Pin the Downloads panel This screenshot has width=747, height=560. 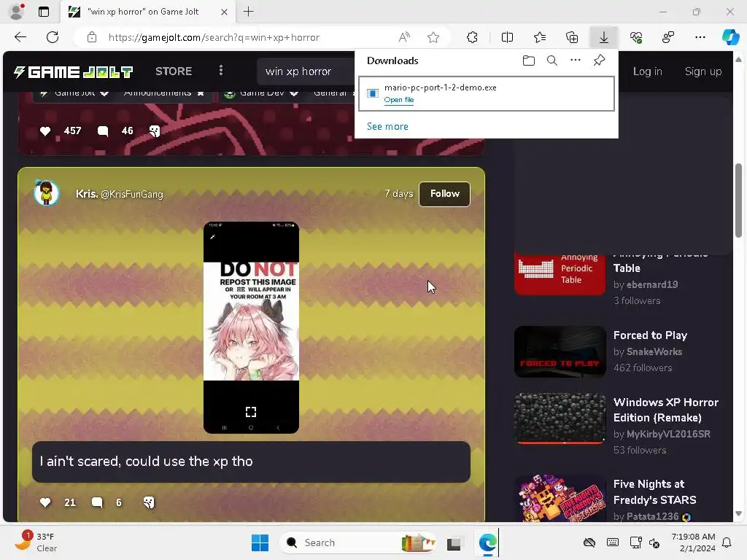pyautogui.click(x=600, y=61)
